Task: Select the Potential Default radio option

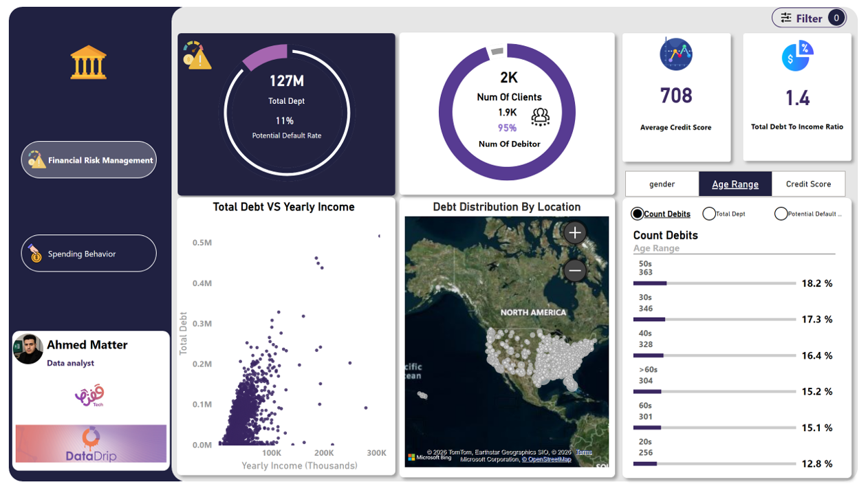Action: pos(781,214)
